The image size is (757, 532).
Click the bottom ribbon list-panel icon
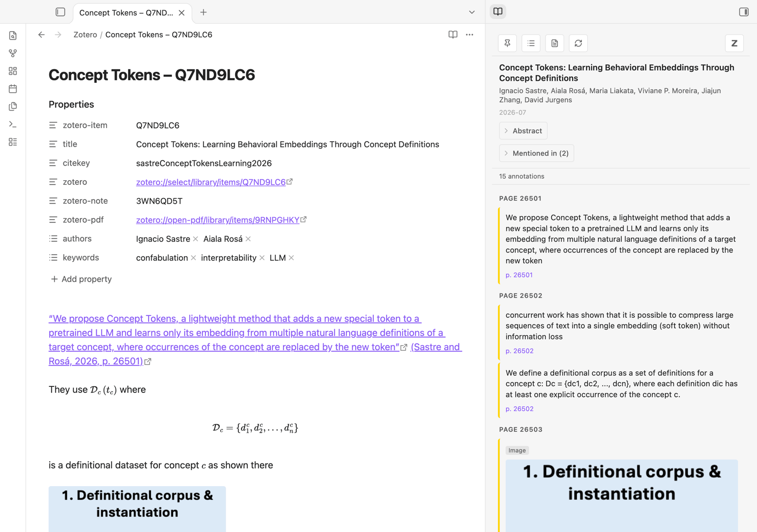click(13, 142)
